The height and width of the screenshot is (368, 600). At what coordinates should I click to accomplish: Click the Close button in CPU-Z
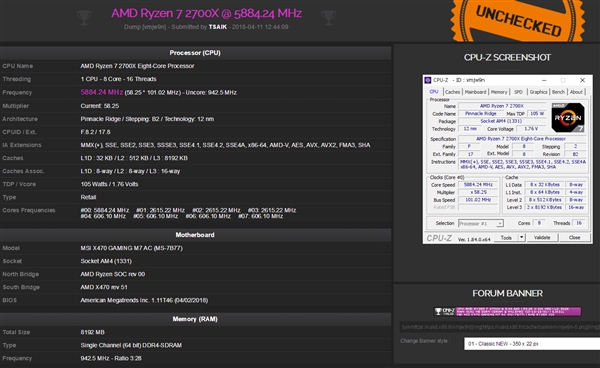574,238
